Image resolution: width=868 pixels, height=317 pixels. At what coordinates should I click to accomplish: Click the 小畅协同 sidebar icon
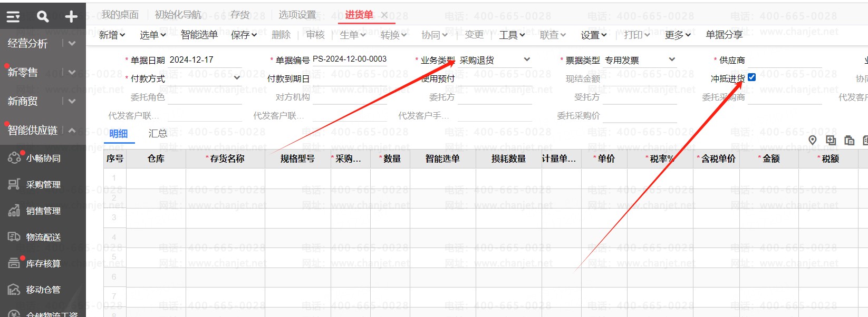click(14, 157)
